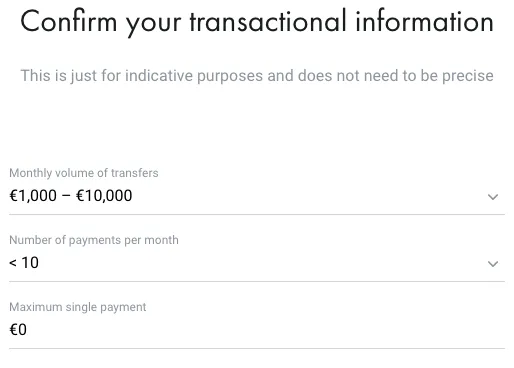Click the < 10 selected value
514x368 pixels.
24,263
